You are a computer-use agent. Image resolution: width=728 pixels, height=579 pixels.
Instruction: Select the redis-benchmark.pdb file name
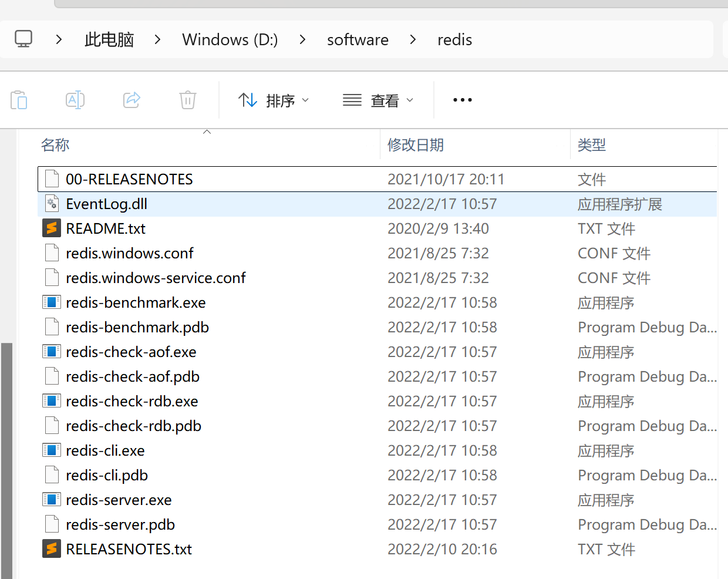point(137,327)
